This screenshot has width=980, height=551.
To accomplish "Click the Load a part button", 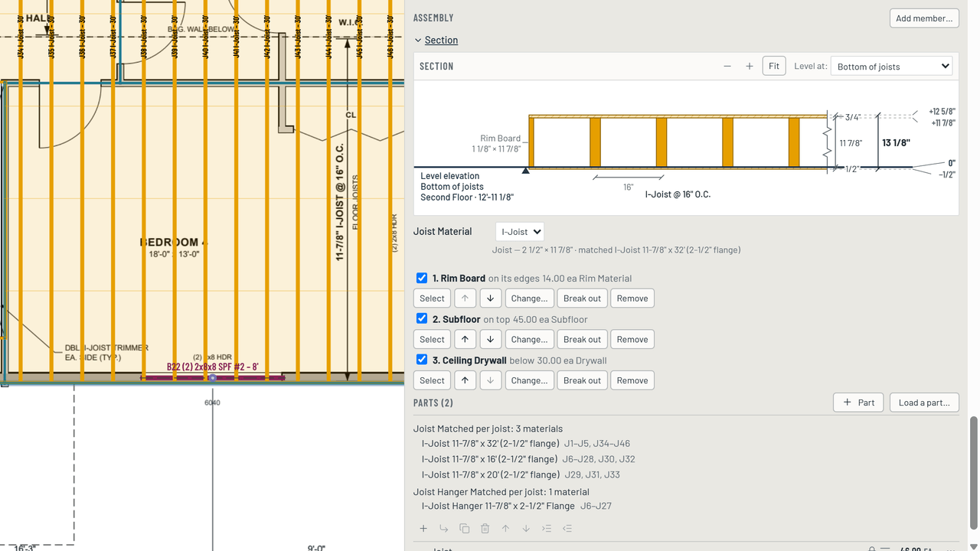I will pos(924,403).
